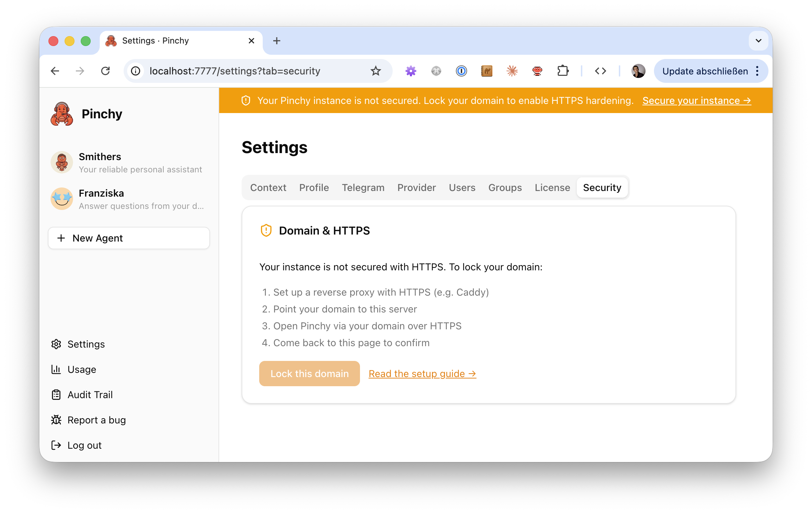
Task: View the Audit Trail
Action: 90,395
